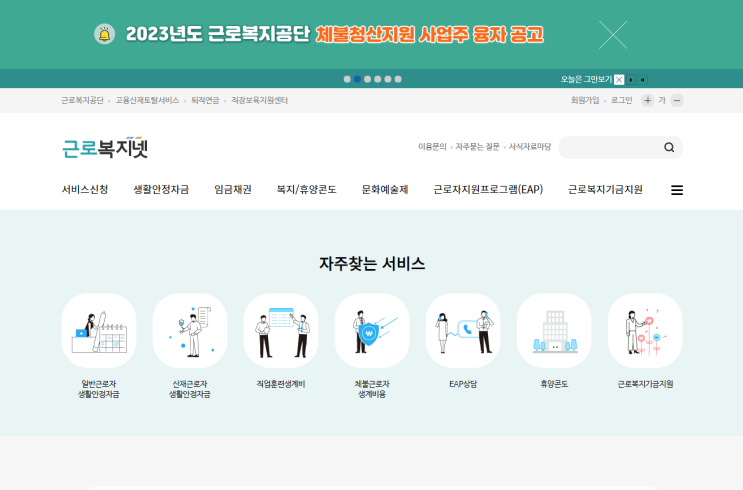Open the 이용문의 link
Image resolution: width=743 pixels, height=490 pixels.
tap(432, 147)
